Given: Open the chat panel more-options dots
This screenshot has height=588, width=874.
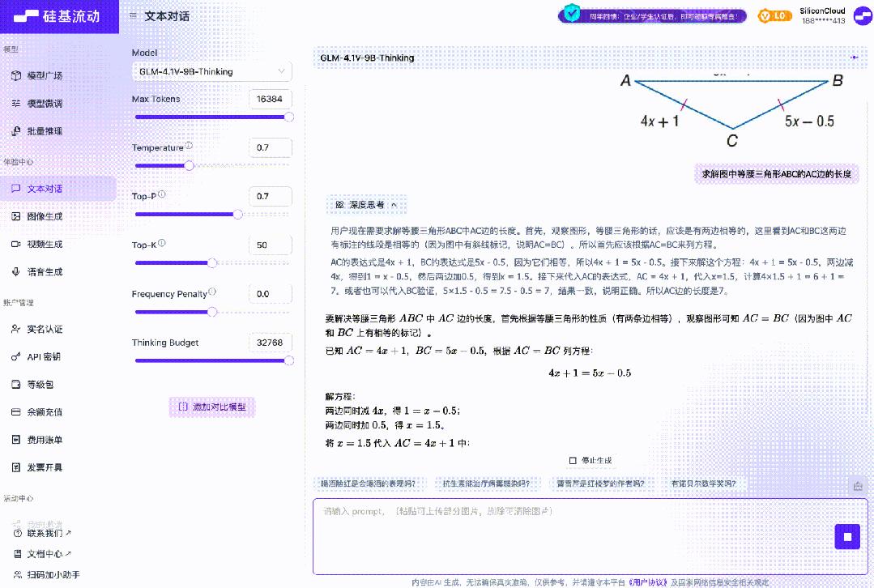Looking at the screenshot, I should (x=854, y=58).
